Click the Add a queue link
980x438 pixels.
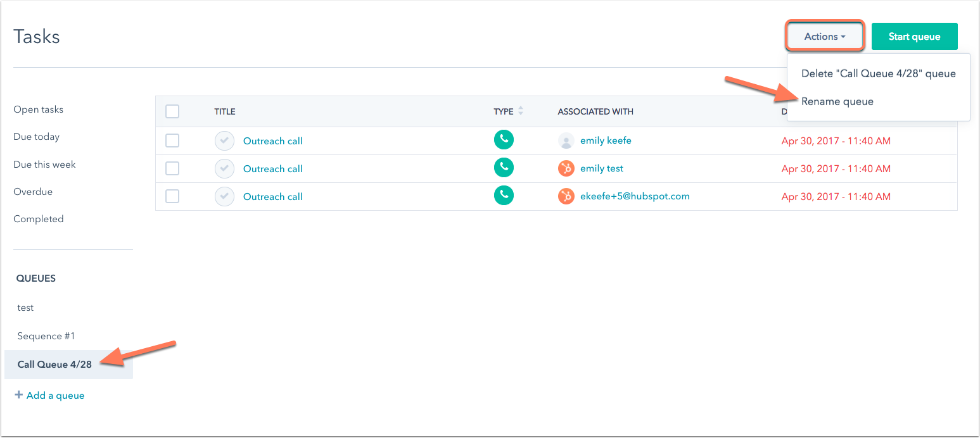[55, 396]
